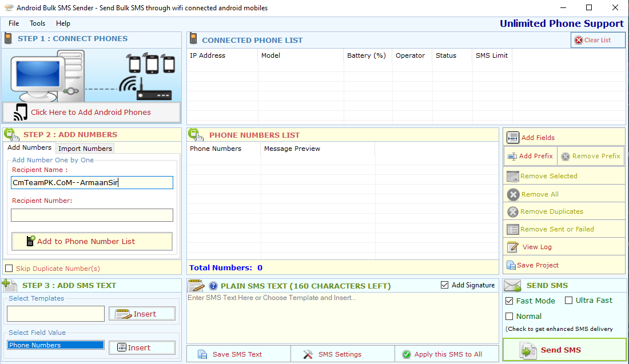Open the Select Field Value dropdown
Viewport: 629px width, 364px height.
click(56, 345)
